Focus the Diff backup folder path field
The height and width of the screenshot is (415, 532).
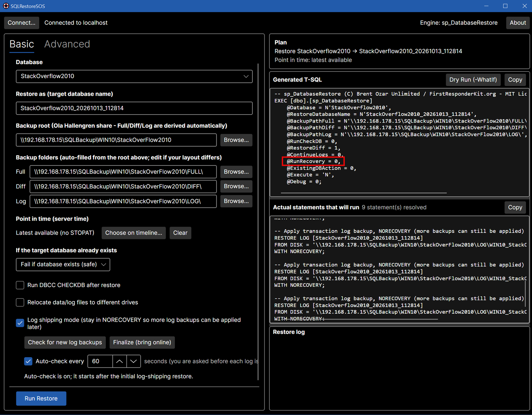[x=123, y=186]
